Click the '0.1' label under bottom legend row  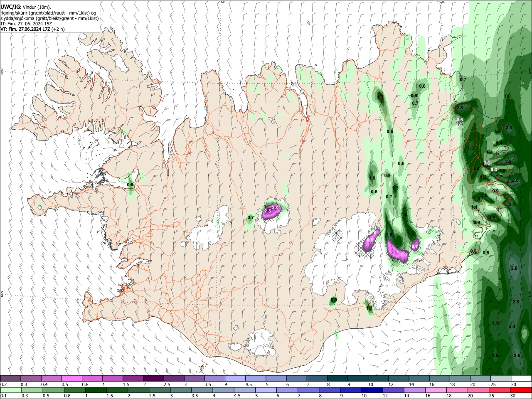[x=3, y=396]
